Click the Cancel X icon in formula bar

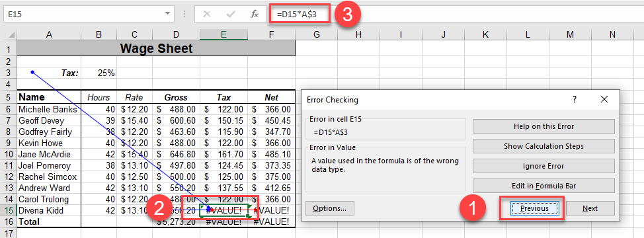point(207,14)
